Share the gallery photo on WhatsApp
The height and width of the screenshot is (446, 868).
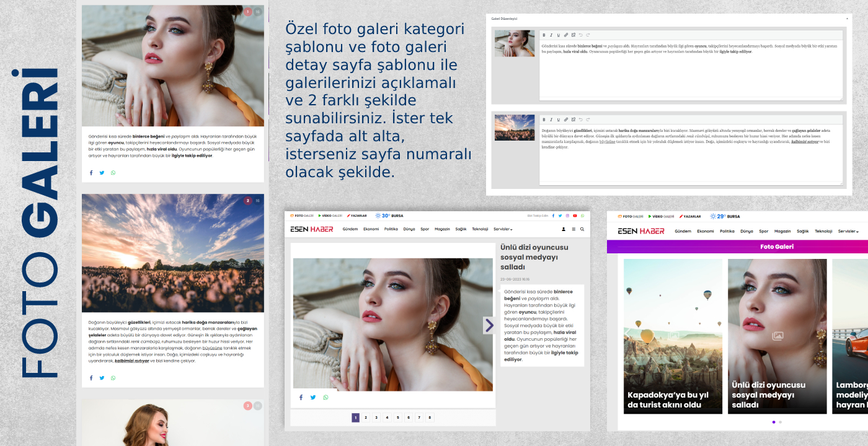pos(325,397)
